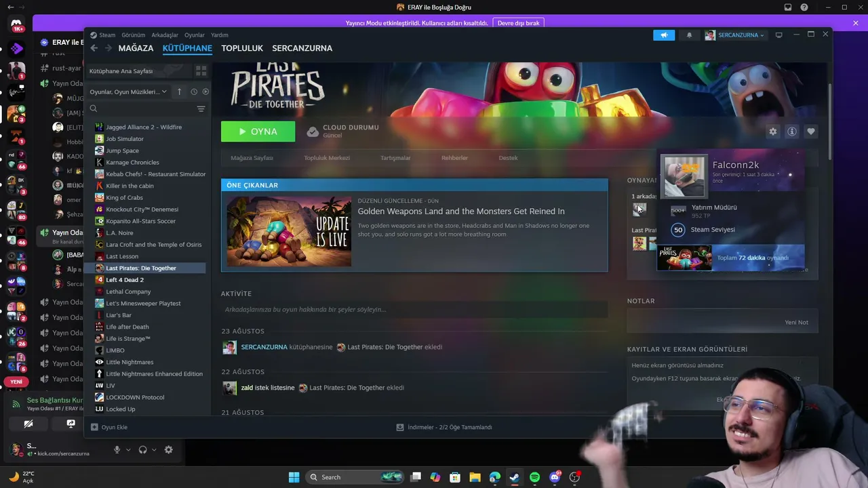Image resolution: width=868 pixels, height=488 pixels.
Task: Dismiss Discord streamer mode banner
Action: (x=856, y=23)
